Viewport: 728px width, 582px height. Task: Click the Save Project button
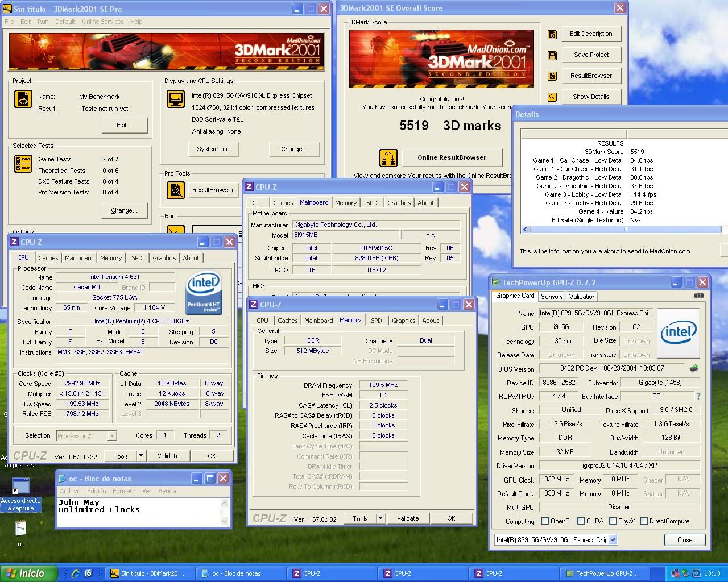(591, 55)
